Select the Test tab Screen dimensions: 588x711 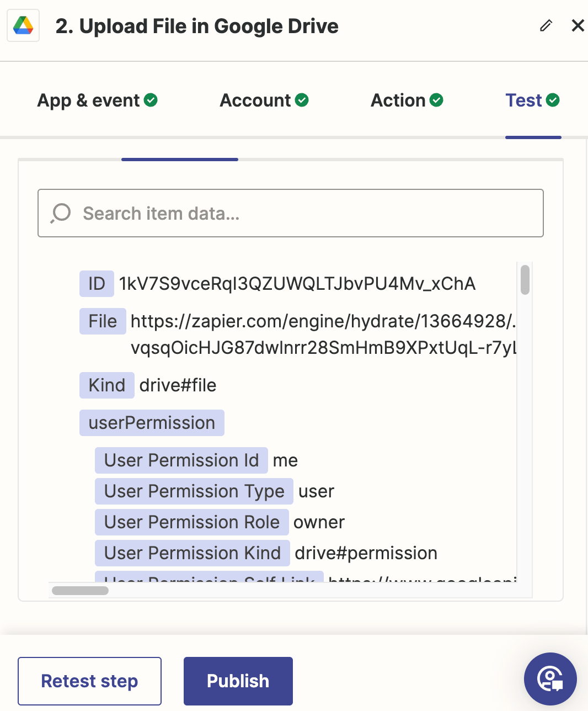click(532, 100)
